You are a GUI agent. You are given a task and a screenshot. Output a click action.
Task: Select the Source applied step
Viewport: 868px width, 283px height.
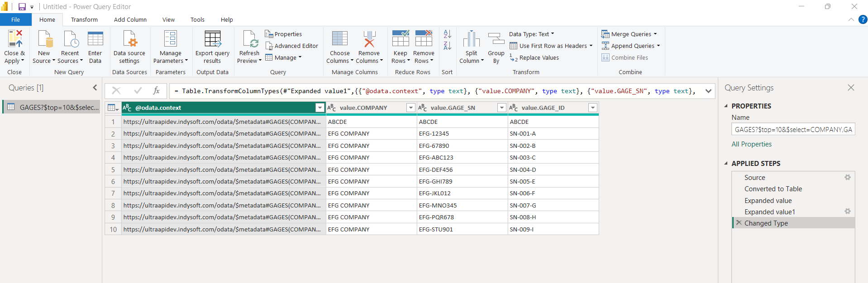pos(755,178)
